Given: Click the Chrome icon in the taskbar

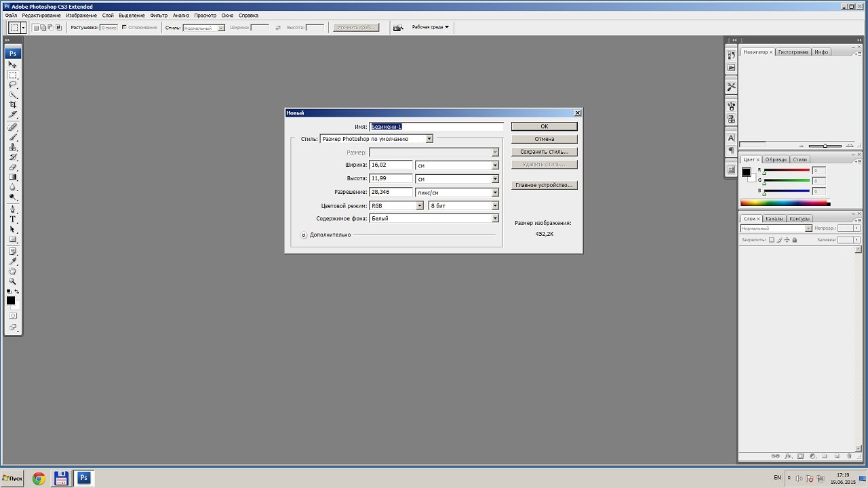Looking at the screenshot, I should tap(39, 479).
